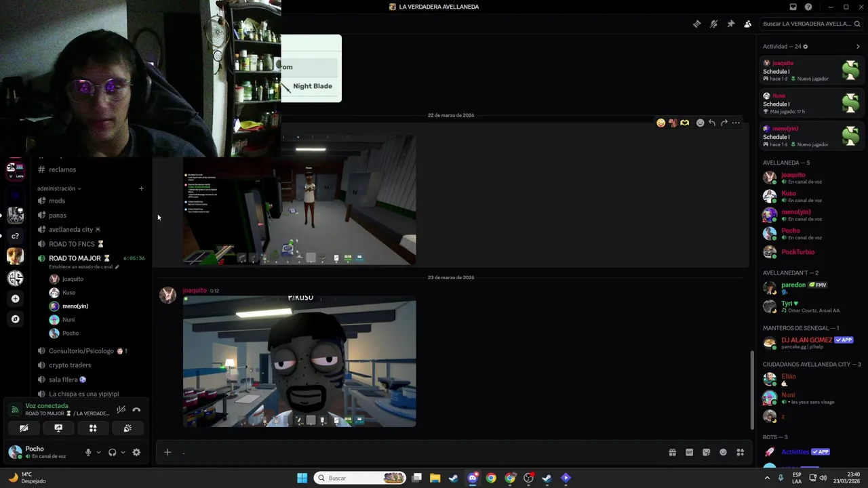Collapse the administración category
Viewport: 868px width, 488px height.
59,188
